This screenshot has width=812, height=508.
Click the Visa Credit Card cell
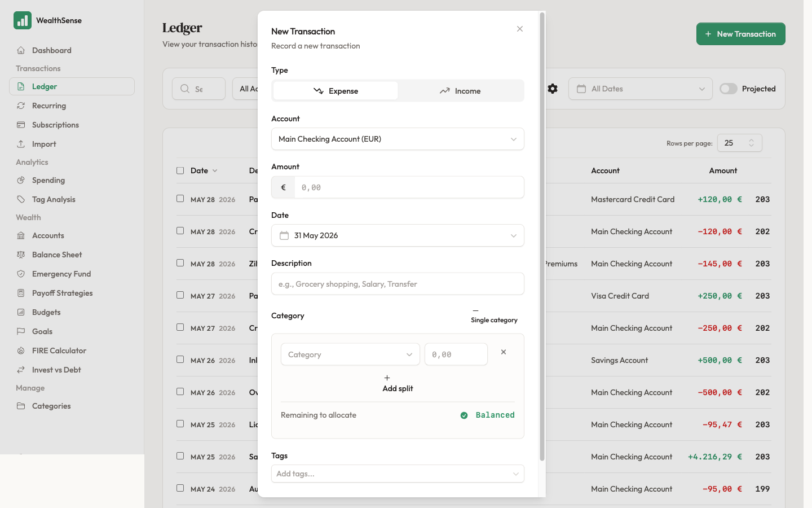(620, 296)
